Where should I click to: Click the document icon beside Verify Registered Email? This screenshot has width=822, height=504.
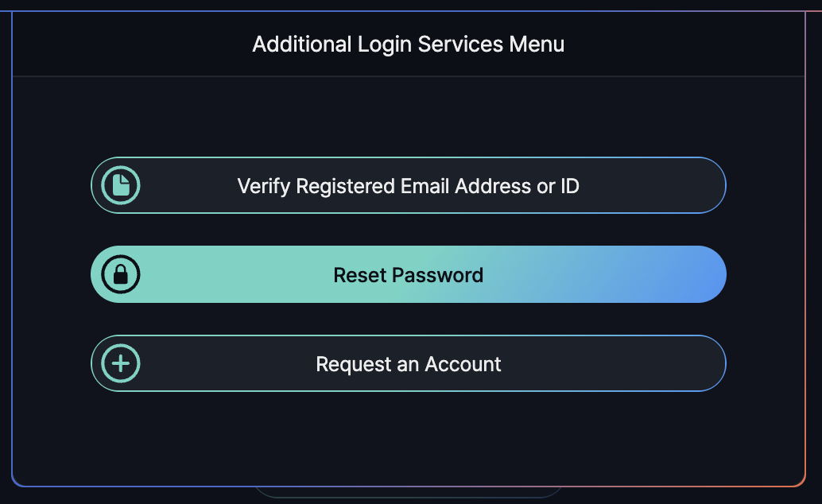tap(121, 186)
